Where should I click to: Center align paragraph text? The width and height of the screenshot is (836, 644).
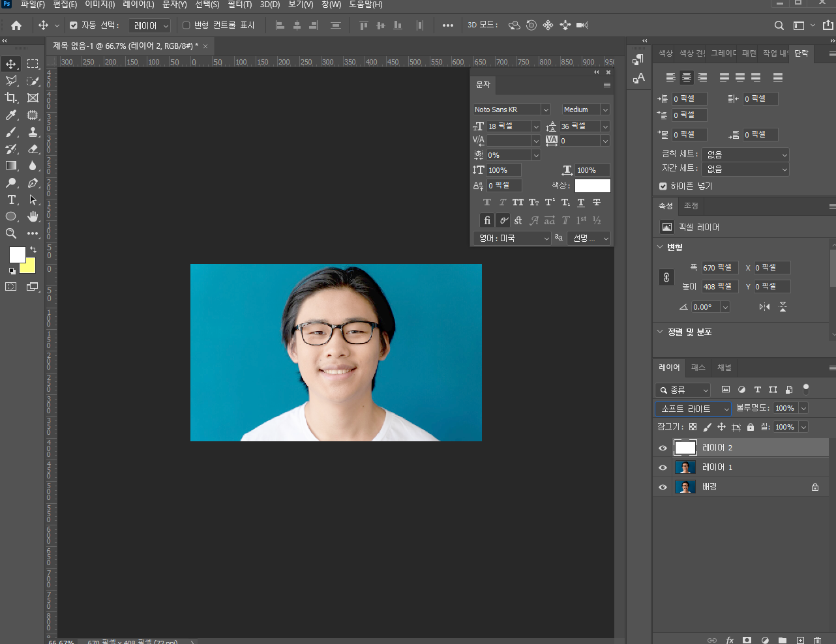(686, 77)
